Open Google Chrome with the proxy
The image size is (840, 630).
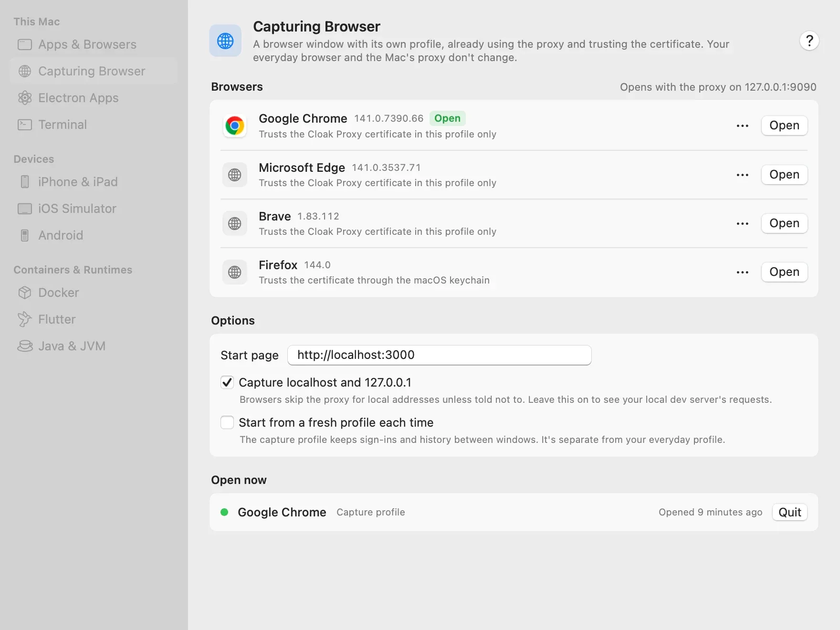[784, 126]
